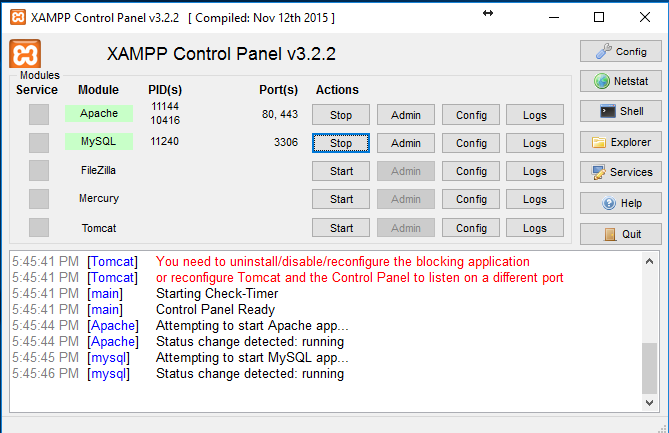Open Apache Logs menu
This screenshot has width=669, height=433.
(535, 115)
